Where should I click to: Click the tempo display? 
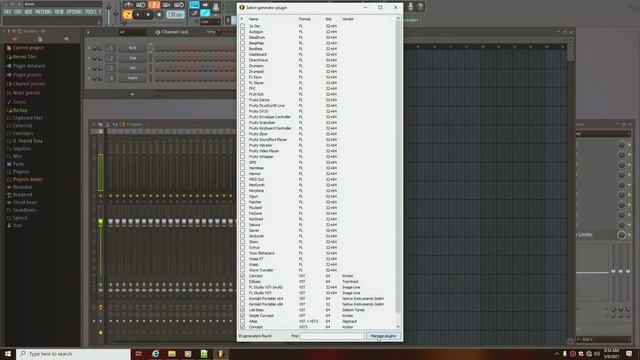click(176, 15)
